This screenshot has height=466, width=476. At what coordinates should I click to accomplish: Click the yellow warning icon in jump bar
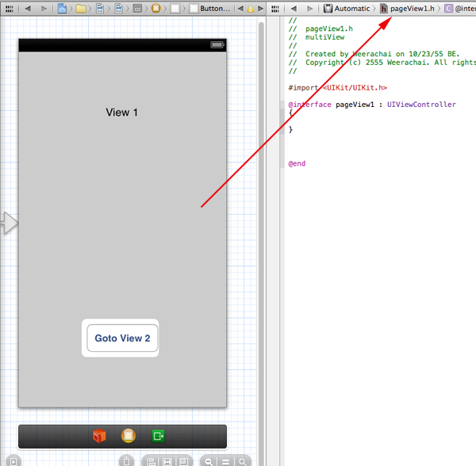pyautogui.click(x=251, y=9)
